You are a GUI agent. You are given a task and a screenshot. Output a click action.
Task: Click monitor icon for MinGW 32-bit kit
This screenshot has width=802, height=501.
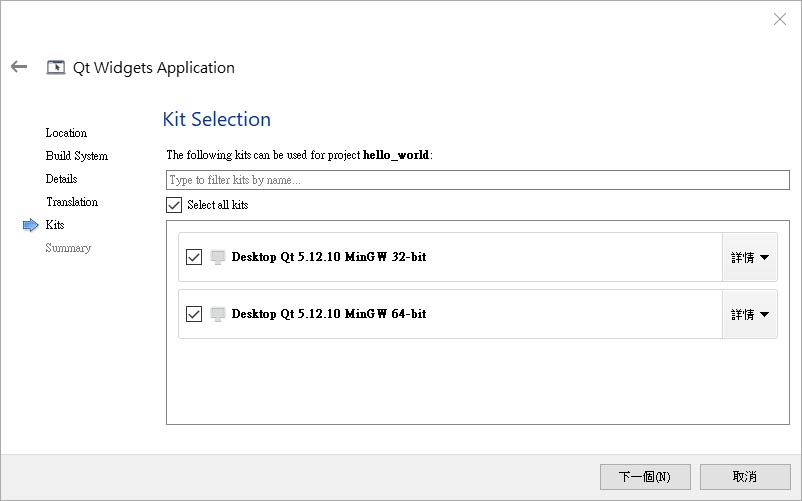tap(218, 257)
